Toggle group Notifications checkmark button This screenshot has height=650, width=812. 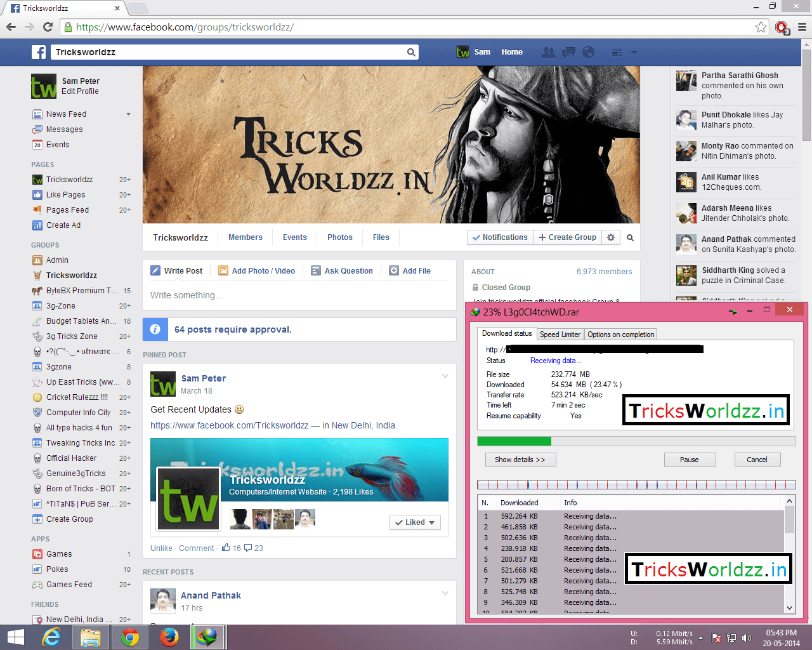(500, 237)
